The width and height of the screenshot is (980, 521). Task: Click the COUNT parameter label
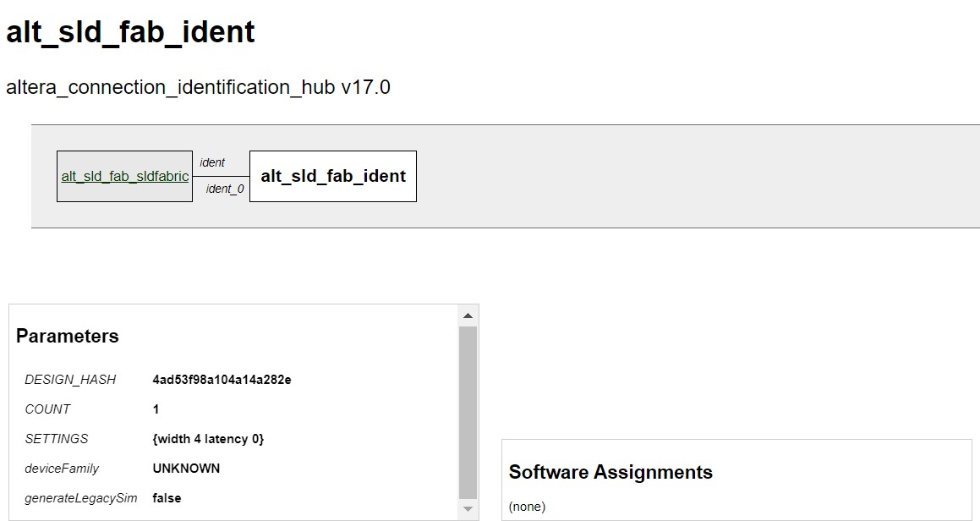(x=47, y=409)
